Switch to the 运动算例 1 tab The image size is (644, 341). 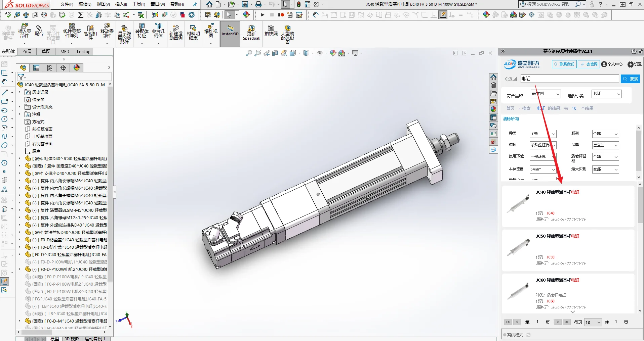coord(95,339)
